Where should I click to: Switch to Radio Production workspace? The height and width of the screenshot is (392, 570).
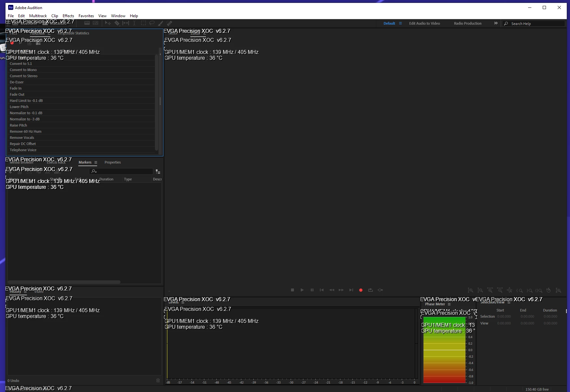tap(468, 23)
